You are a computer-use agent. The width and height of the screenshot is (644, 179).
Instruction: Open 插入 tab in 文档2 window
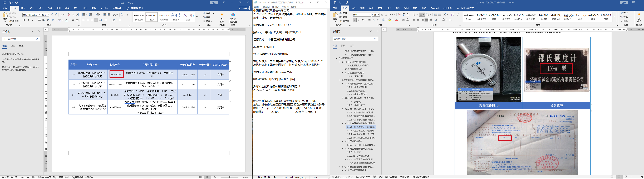[x=23, y=8]
